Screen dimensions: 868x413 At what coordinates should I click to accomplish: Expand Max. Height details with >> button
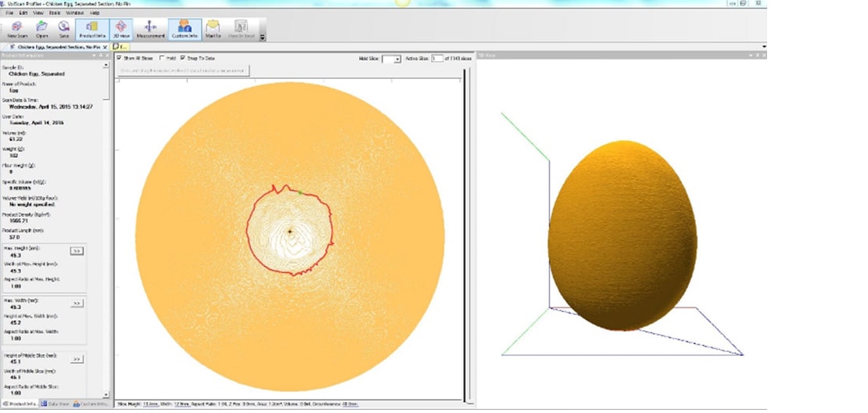[77, 251]
